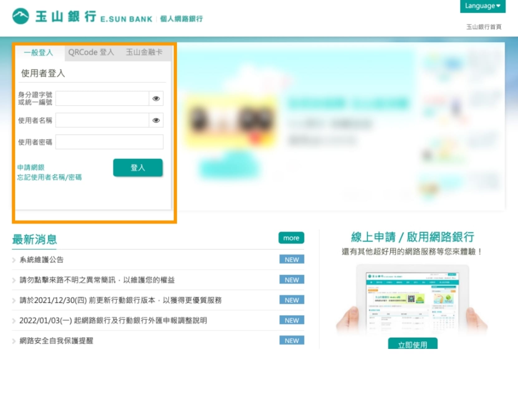Open the 申請網銀 link
The image size is (518, 420).
pos(31,167)
